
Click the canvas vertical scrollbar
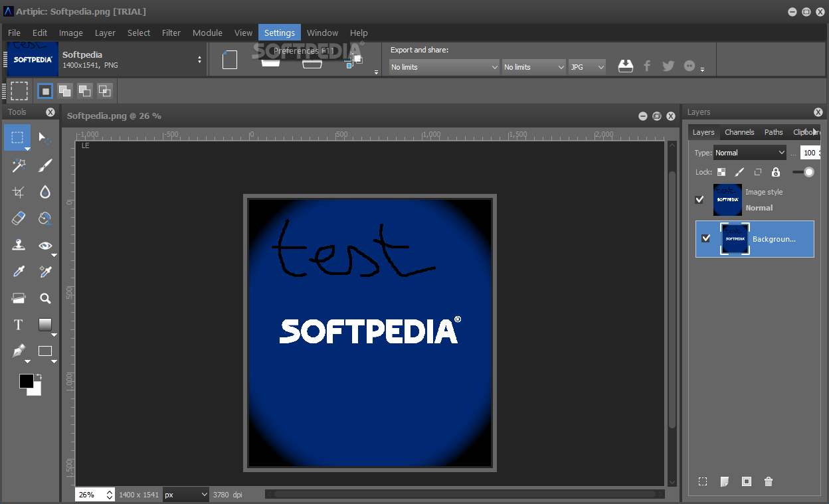[672, 299]
